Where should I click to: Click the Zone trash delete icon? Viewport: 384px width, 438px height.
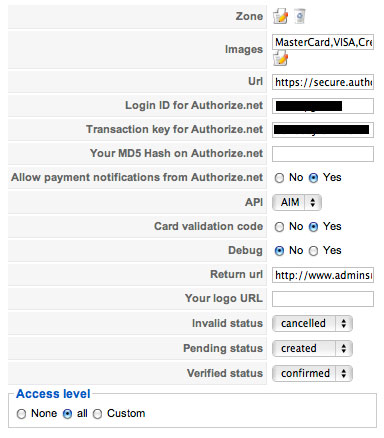300,16
